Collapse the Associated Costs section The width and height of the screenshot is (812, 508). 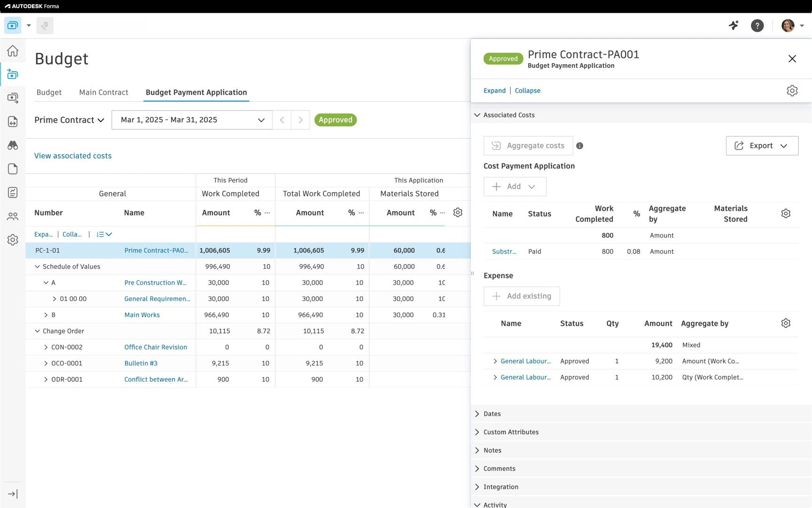(x=477, y=115)
